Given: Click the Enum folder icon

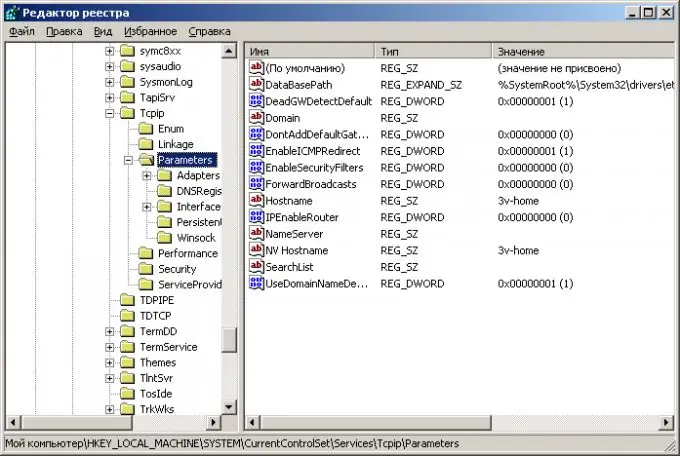Looking at the screenshot, I should tap(146, 129).
